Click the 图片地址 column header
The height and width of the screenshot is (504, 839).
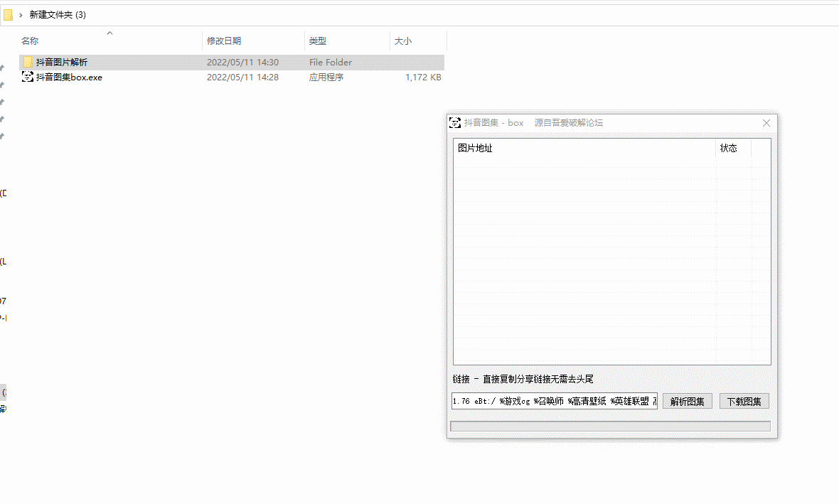475,148
